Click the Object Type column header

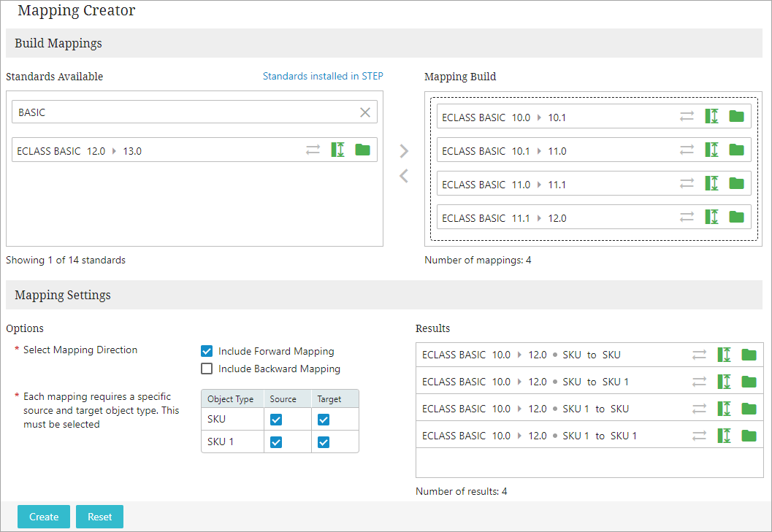[232, 398]
